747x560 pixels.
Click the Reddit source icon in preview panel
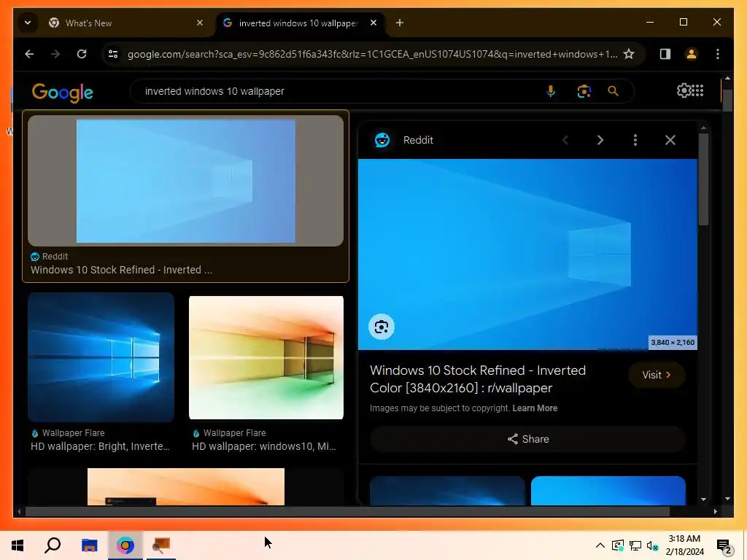(x=382, y=140)
